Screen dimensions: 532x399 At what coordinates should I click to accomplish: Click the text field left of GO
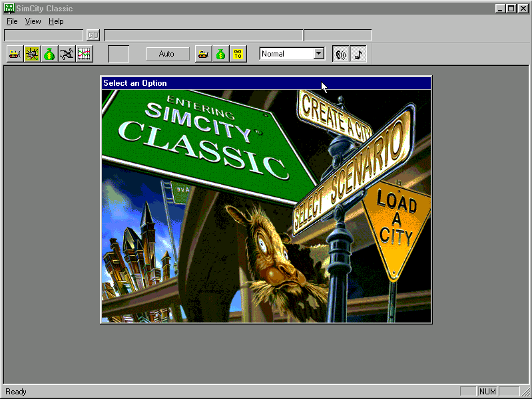coord(43,35)
